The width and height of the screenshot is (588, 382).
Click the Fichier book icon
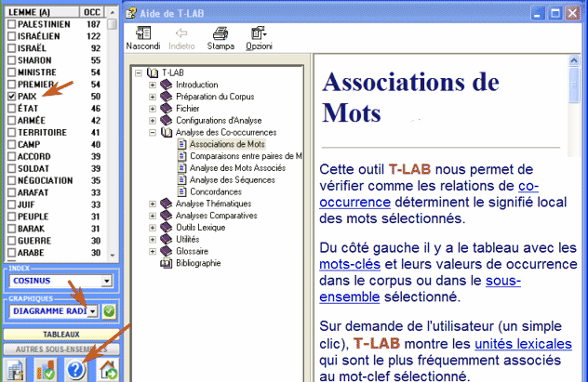tap(167, 109)
